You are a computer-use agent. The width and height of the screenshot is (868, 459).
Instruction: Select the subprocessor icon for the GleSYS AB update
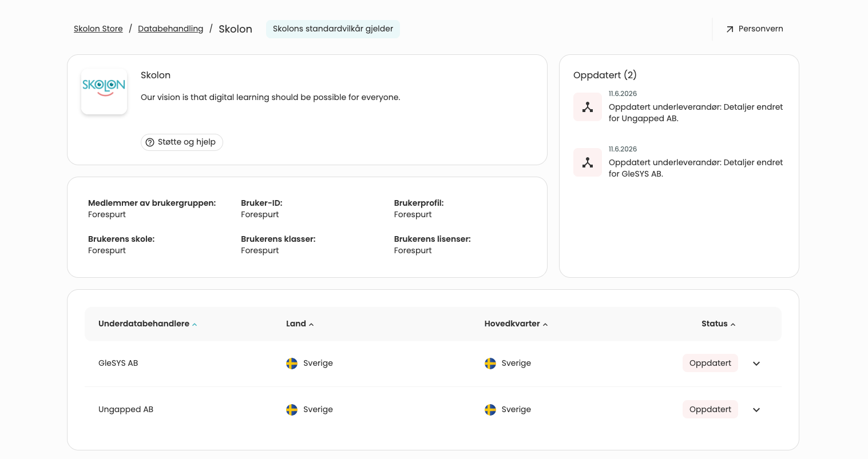pos(588,162)
